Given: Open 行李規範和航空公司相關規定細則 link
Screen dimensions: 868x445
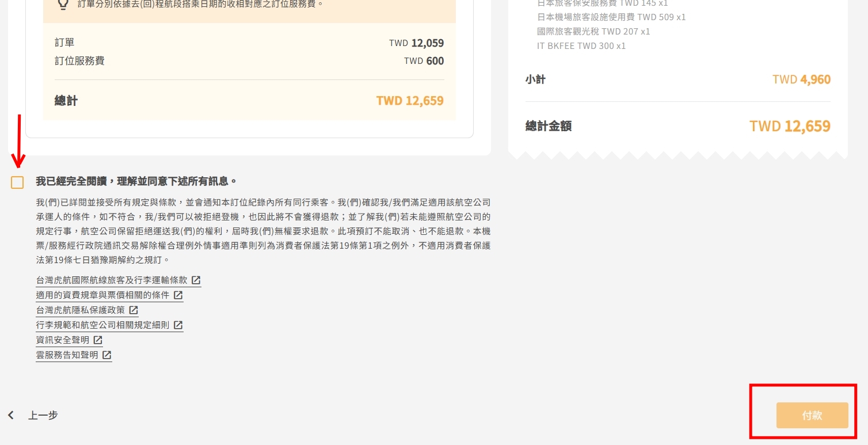Looking at the screenshot, I should [102, 325].
